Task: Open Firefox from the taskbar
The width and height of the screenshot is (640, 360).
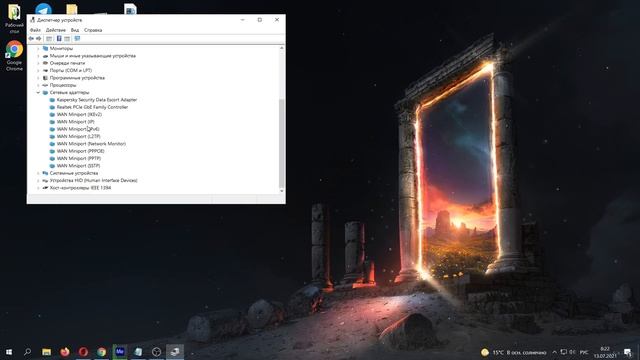Action: click(x=65, y=352)
